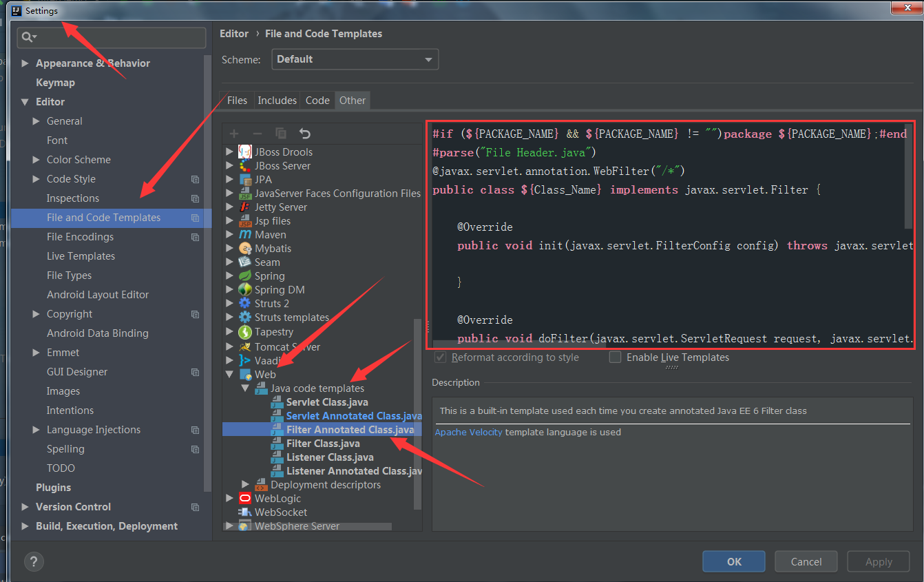Screen dimensions: 924x582
Task: Click inside the template code editor
Action: click(x=671, y=236)
